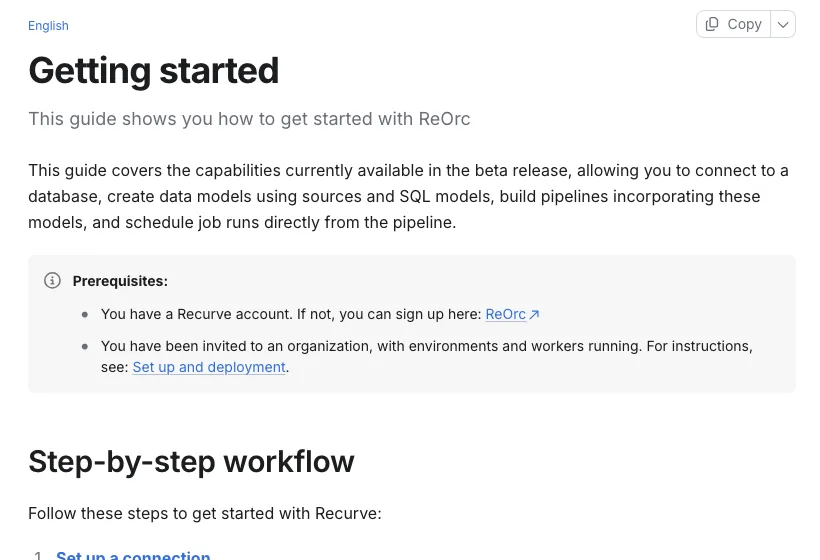
Task: Open the Set up a connection link
Action: [x=133, y=555]
